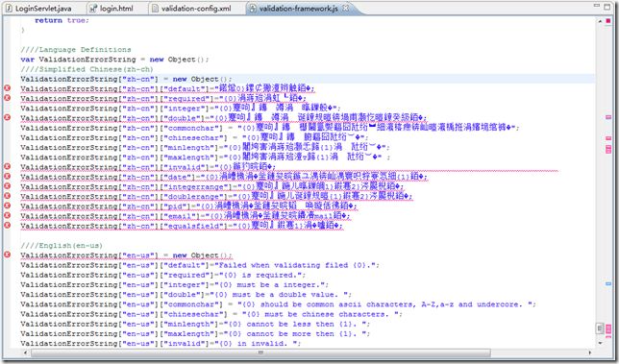Click the XML file icon on validation-config.xml tab

coord(155,8)
